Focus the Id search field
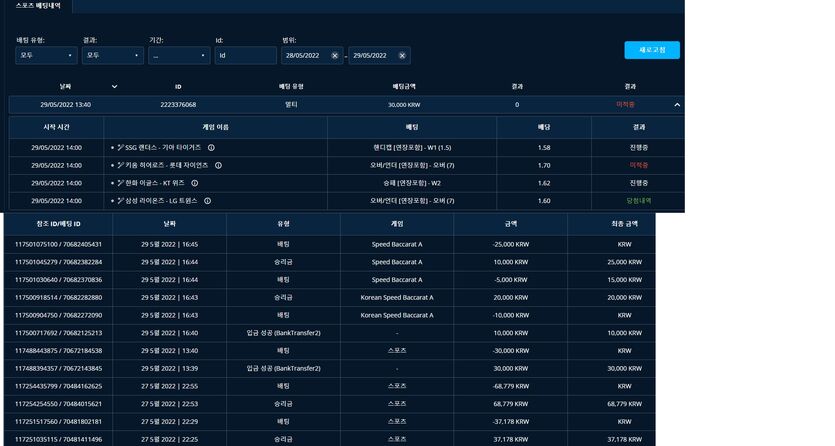This screenshot has width=835, height=446. coord(245,55)
